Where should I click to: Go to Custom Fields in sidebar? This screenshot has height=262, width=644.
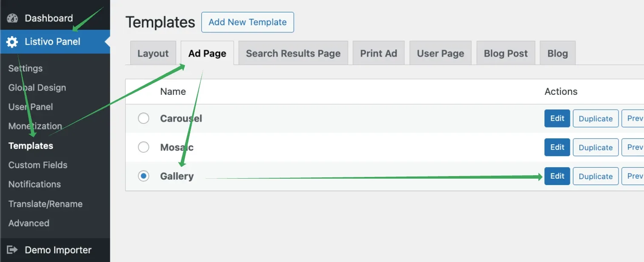pyautogui.click(x=38, y=165)
